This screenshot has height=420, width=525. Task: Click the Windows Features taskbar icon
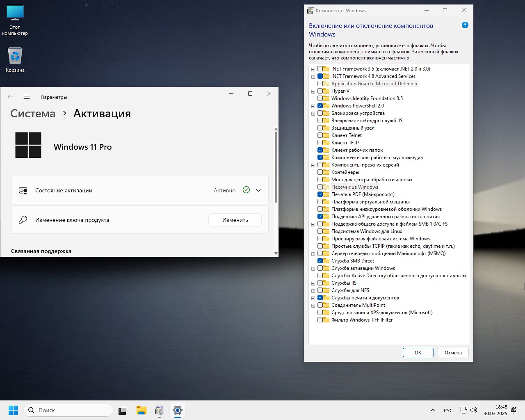[x=160, y=410]
